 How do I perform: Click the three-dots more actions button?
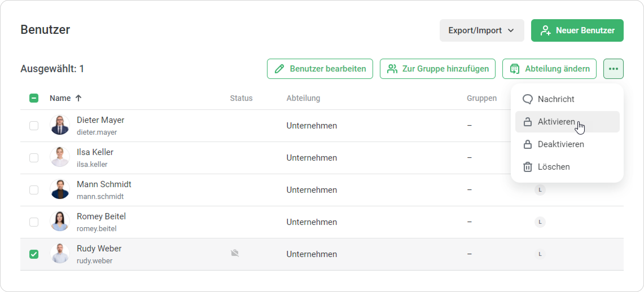(x=613, y=69)
